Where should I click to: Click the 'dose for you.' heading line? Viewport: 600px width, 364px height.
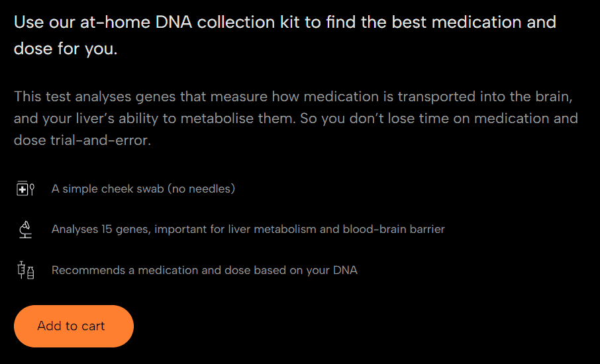(x=66, y=49)
